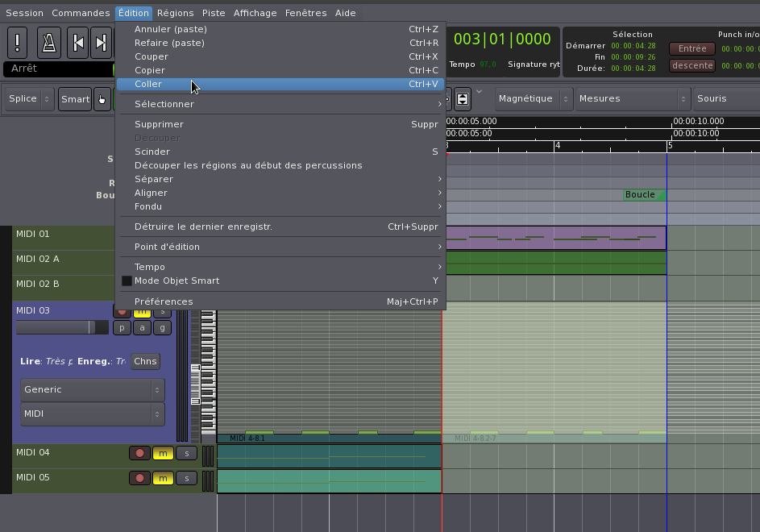Screen dimensions: 760x532
Task: Open the Splice edit mode dropdown
Action: click(29, 99)
